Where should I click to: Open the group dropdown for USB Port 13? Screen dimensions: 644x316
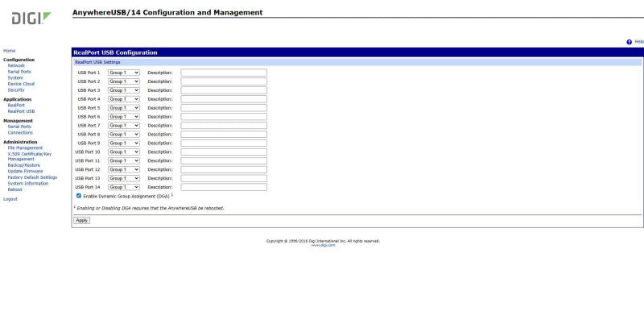[x=124, y=178]
